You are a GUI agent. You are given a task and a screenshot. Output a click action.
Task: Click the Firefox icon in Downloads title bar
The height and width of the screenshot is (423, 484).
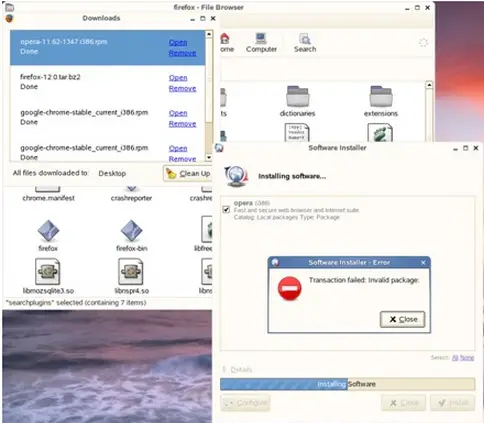tap(9, 18)
